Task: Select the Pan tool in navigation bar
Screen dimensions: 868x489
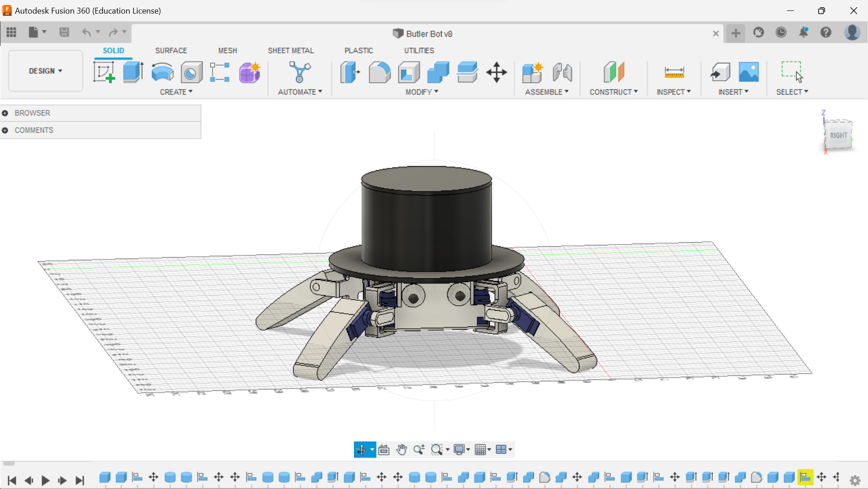Action: point(401,449)
